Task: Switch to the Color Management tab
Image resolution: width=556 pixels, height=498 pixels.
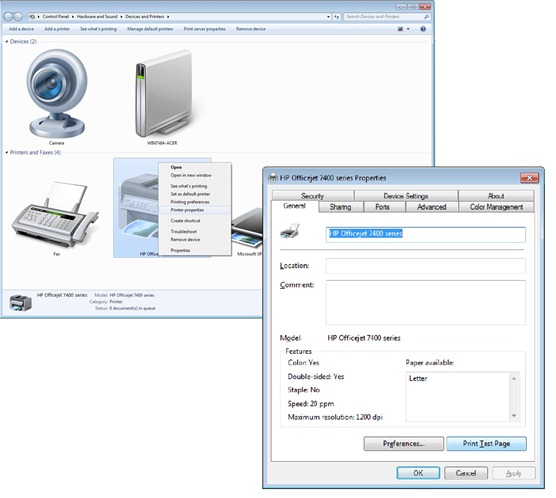Action: (x=496, y=207)
